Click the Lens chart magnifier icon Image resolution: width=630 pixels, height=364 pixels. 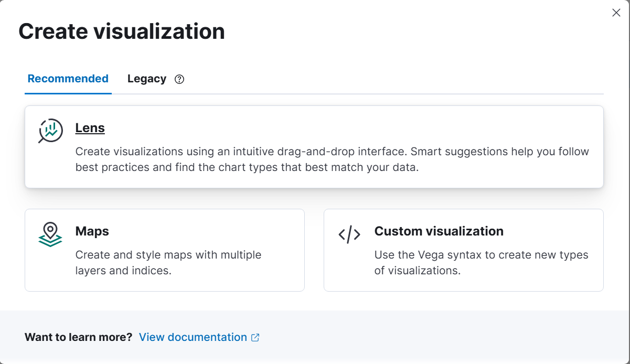click(x=50, y=131)
